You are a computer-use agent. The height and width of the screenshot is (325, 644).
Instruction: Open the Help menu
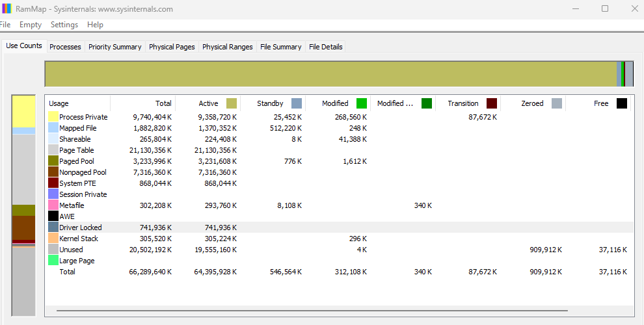tap(95, 25)
